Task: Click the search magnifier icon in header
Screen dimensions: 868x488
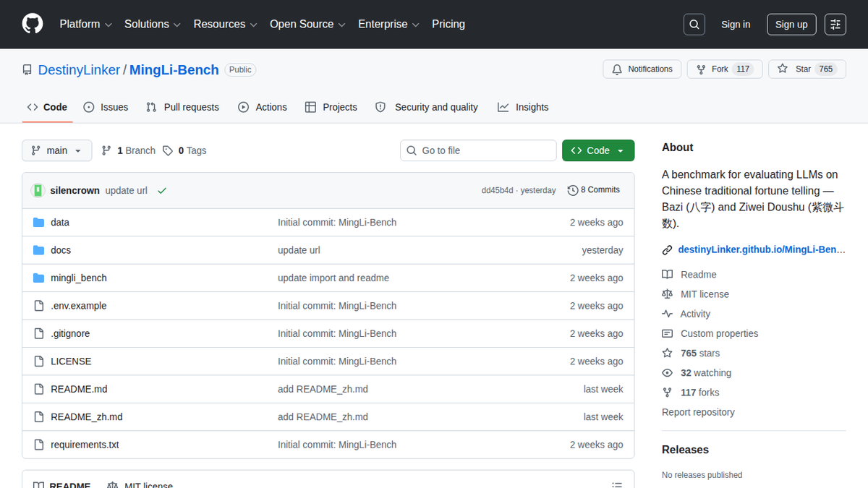Action: (x=694, y=25)
